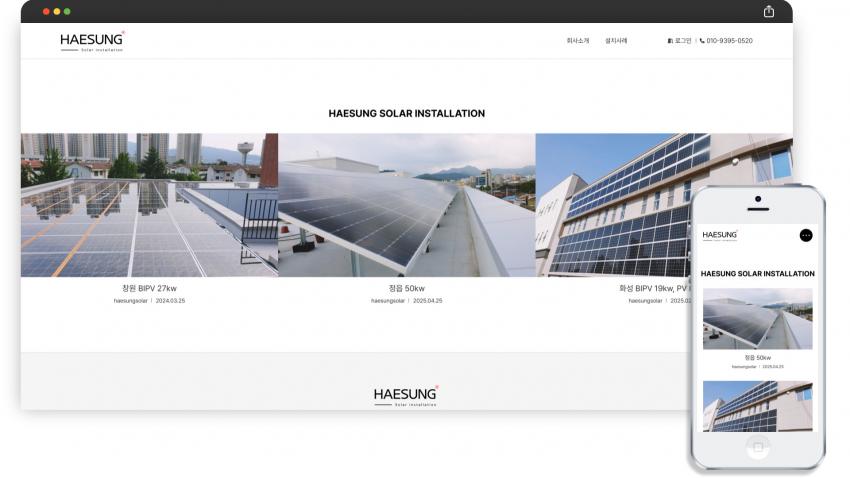
Task: Click the 화성 BIPV 19kw title
Action: coord(655,288)
